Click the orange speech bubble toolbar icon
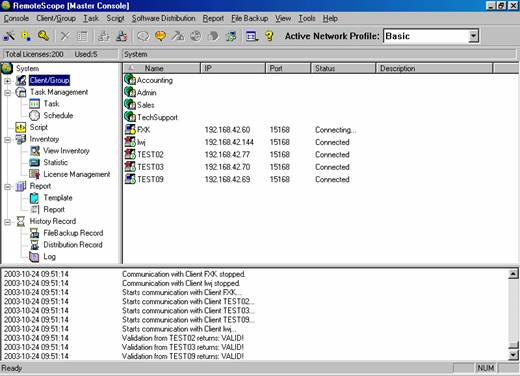 160,36
